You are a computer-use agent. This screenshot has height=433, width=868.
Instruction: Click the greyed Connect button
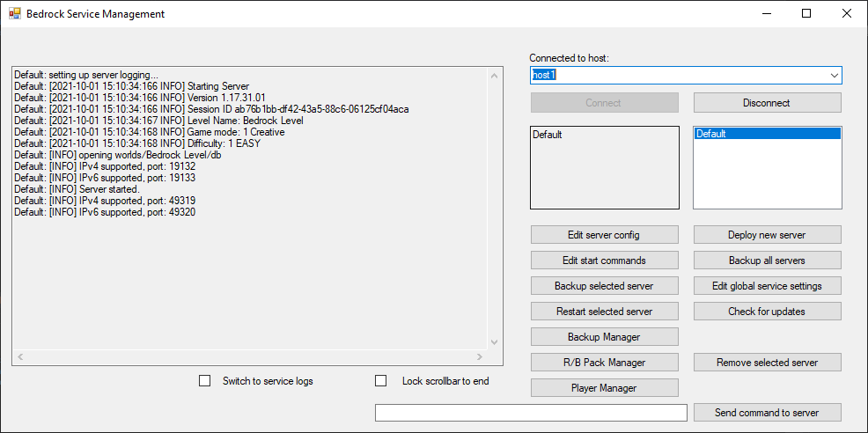pos(604,102)
